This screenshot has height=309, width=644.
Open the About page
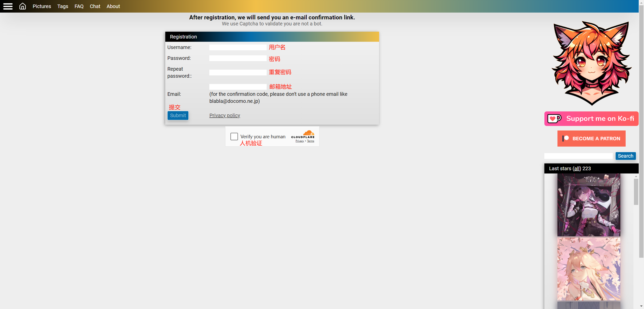click(x=113, y=6)
